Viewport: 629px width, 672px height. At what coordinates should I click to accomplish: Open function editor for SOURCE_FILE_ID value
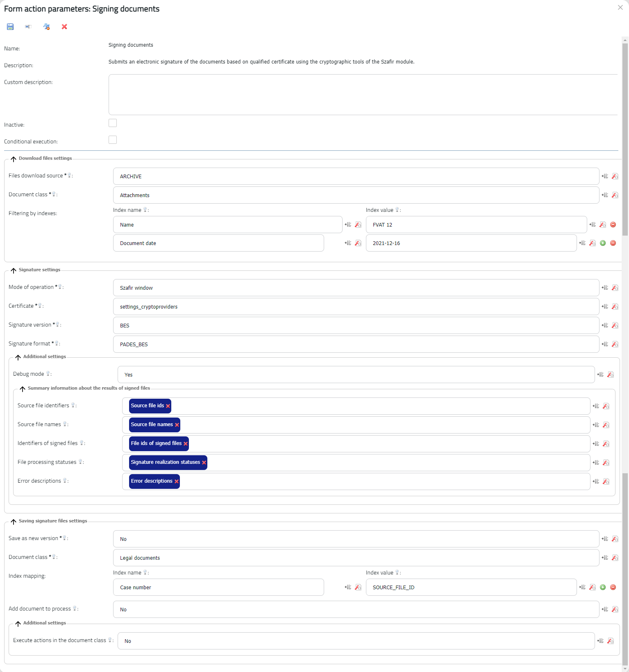tap(593, 587)
